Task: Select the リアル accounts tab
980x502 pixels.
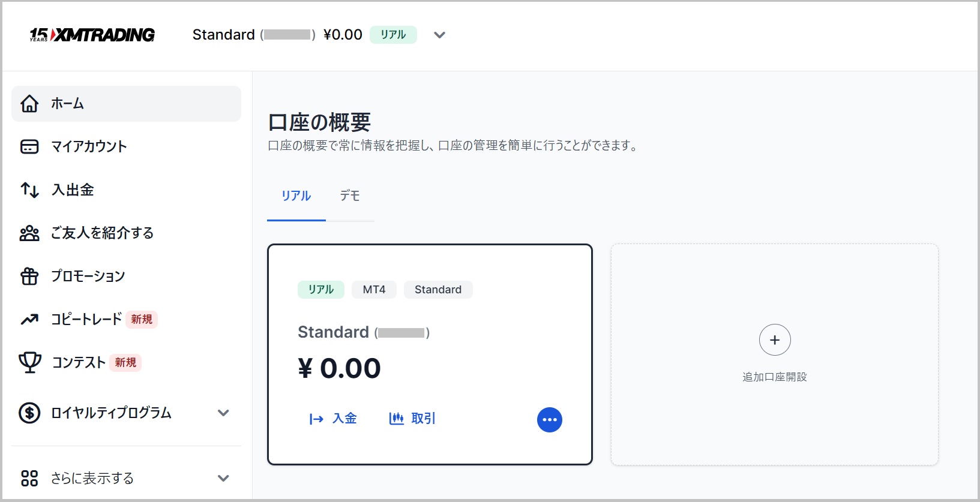Action: pyautogui.click(x=296, y=196)
